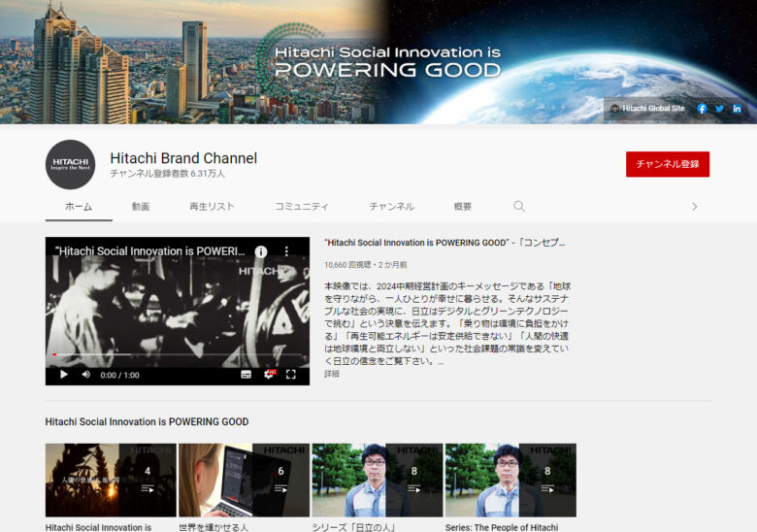The height and width of the screenshot is (532, 757).
Task: Seek on the featured video progress bar
Action: pos(178,354)
